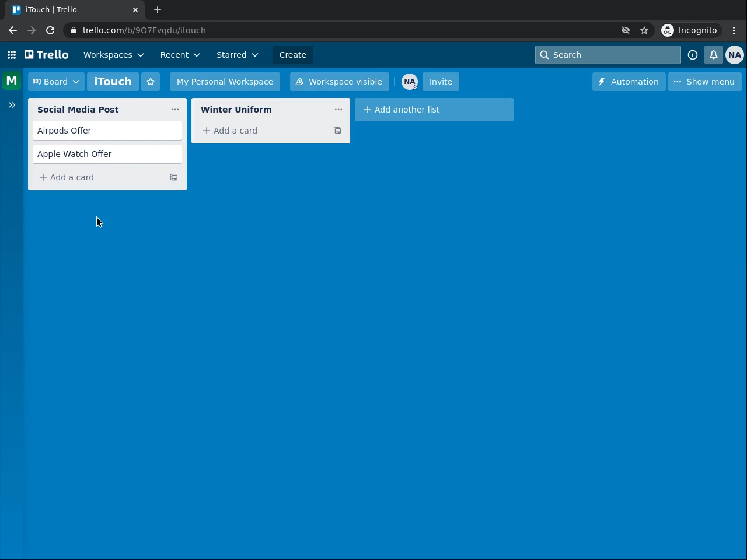Close the iTouch | Trello tab
The image size is (747, 560).
tap(135, 10)
